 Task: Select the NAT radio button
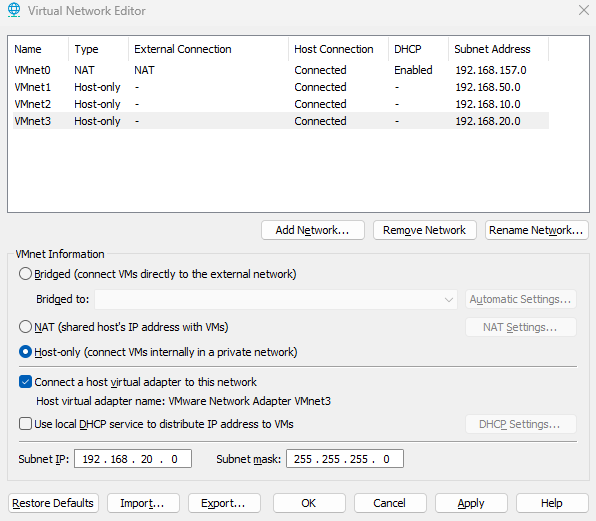pyautogui.click(x=25, y=327)
